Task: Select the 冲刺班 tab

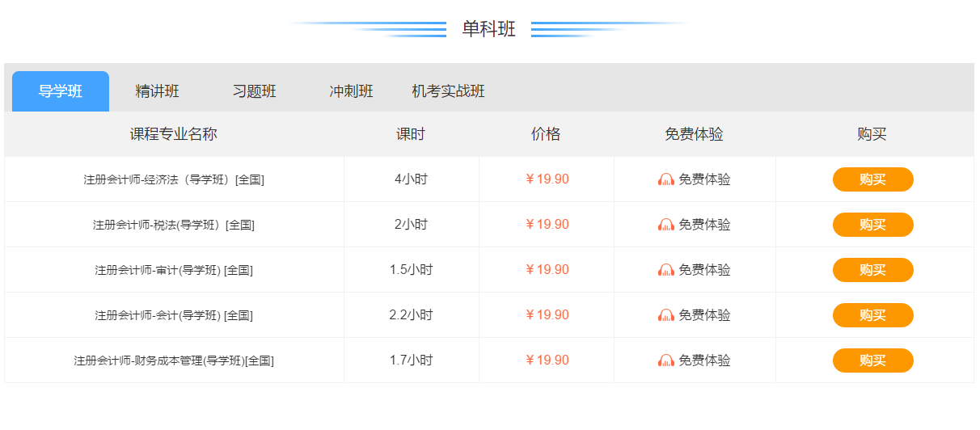Action: [x=352, y=91]
